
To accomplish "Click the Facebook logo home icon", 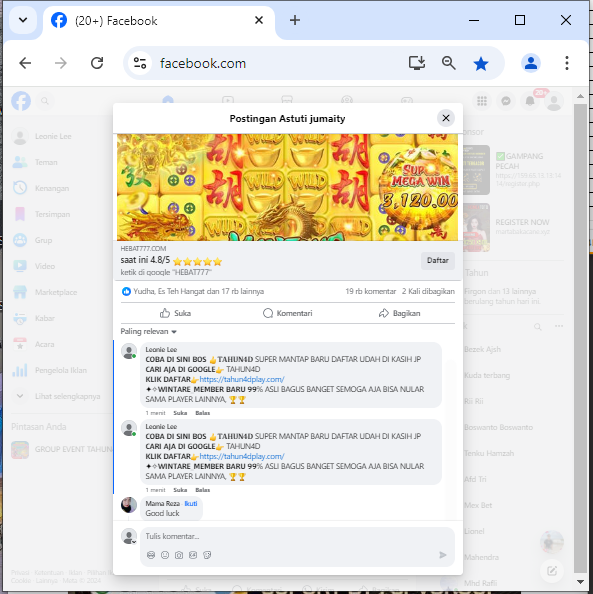I will pos(21,101).
